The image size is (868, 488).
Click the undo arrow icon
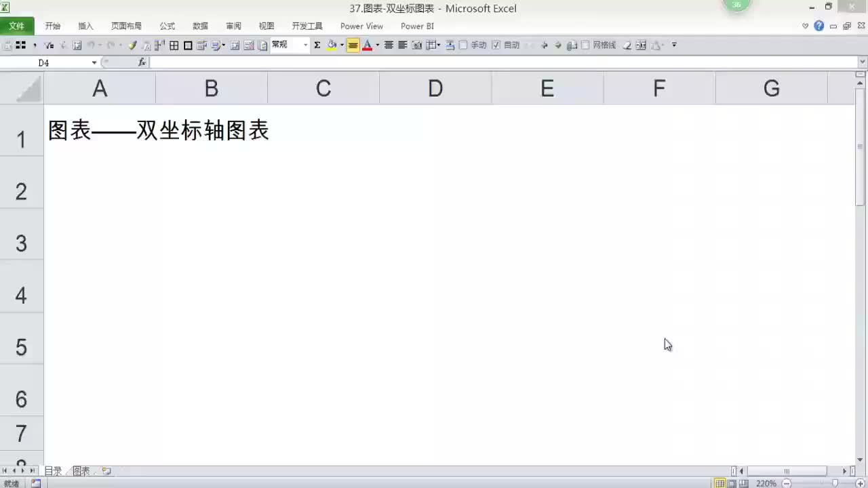click(90, 45)
